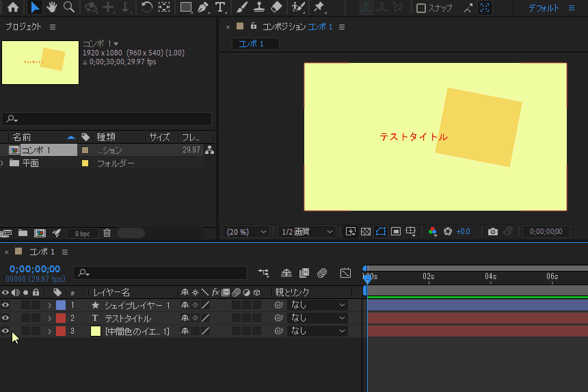
Task: Switch to the コンポ 1 viewer tab
Action: pyautogui.click(x=256, y=44)
